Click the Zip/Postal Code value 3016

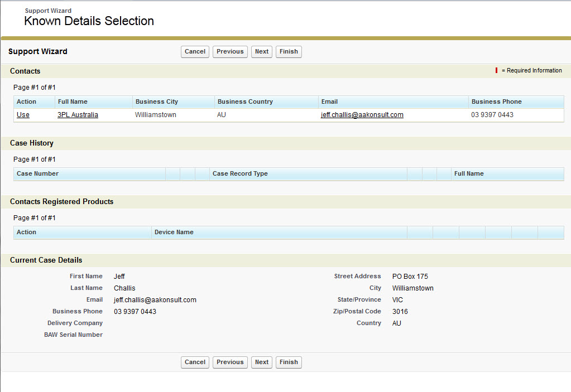(400, 312)
